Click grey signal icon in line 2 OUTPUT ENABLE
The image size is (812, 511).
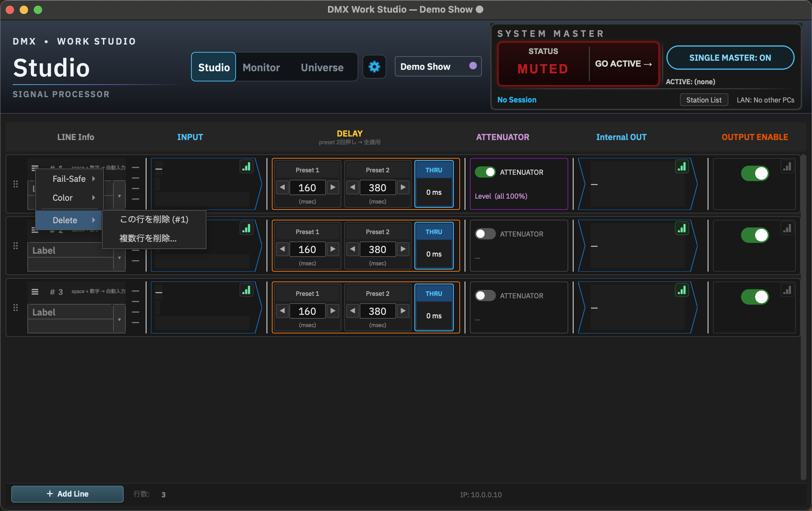(787, 228)
